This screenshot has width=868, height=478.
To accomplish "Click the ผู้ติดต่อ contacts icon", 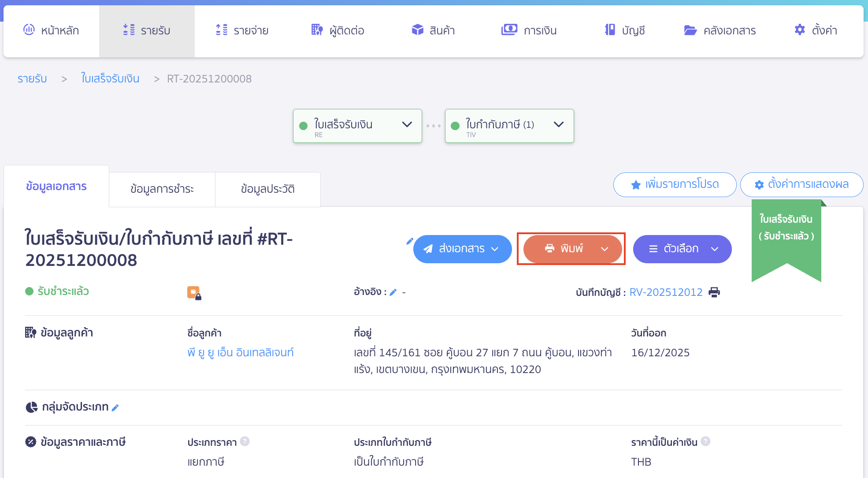I will click(x=316, y=30).
